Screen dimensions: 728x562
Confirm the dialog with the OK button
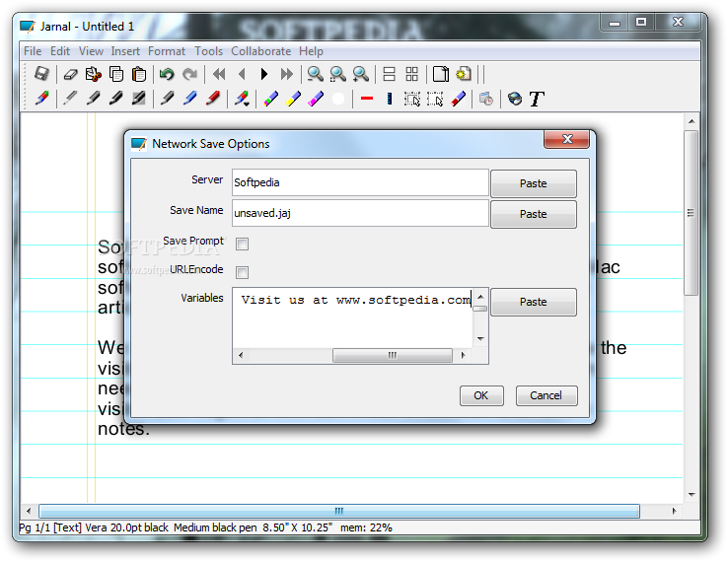pyautogui.click(x=481, y=395)
